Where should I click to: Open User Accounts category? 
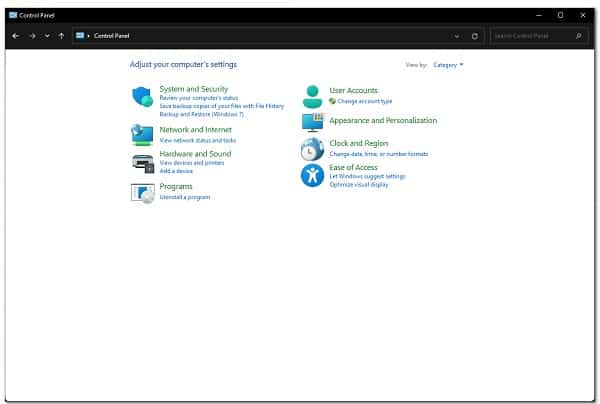pyautogui.click(x=354, y=91)
